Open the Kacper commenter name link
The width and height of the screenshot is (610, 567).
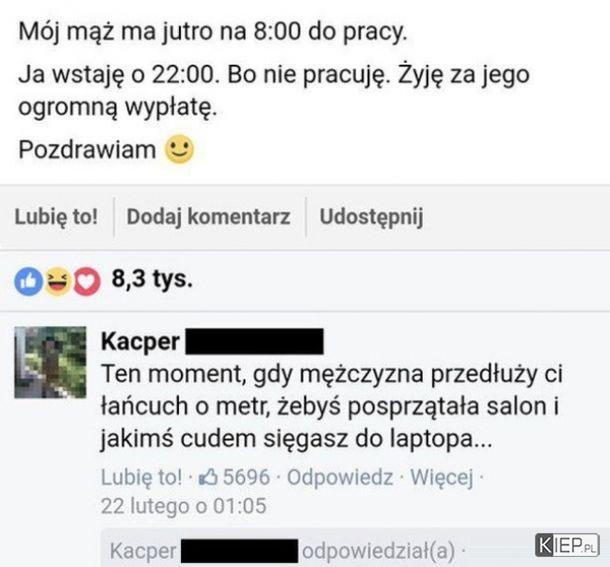point(140,342)
